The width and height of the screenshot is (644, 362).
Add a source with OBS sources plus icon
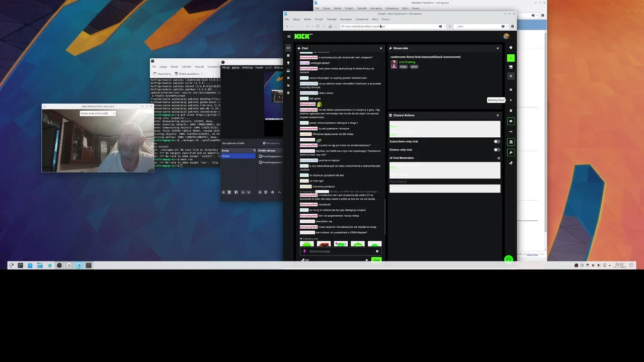coord(260,192)
